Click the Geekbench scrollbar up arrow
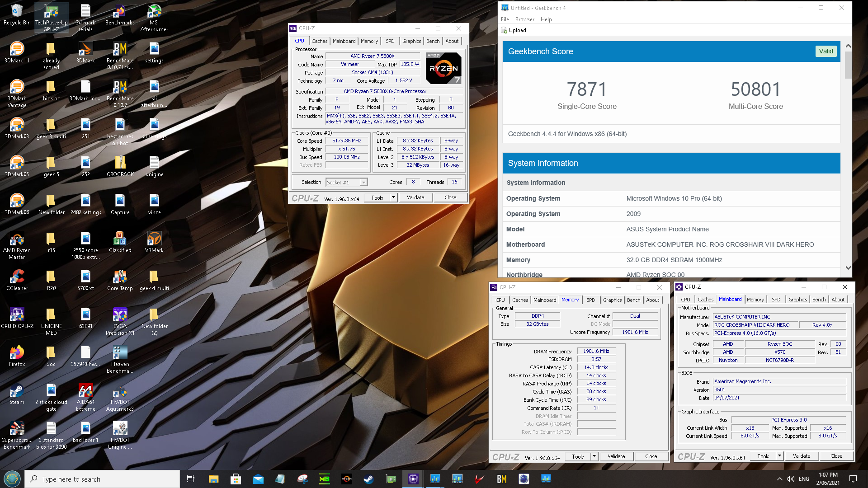The image size is (868, 488). [x=848, y=46]
